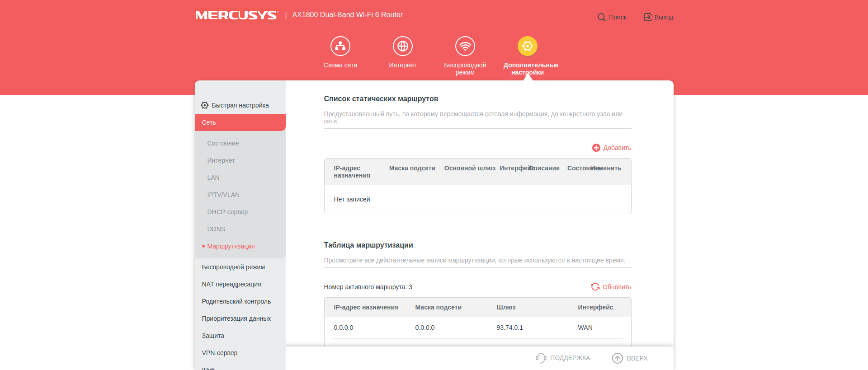This screenshot has height=370, width=868.
Task: Open the Network Map (Схема сети) icon
Action: tap(340, 46)
